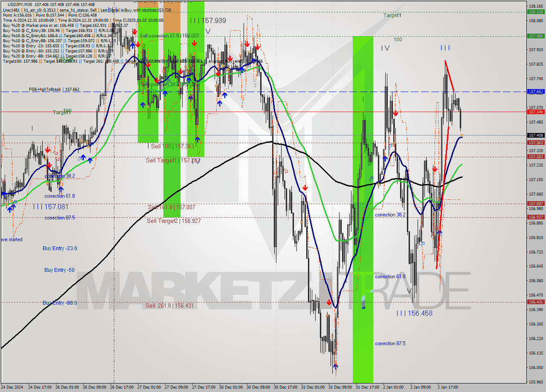546x392 pixels.
Task: Select the red 157.546 price tag
Action: tap(536, 112)
